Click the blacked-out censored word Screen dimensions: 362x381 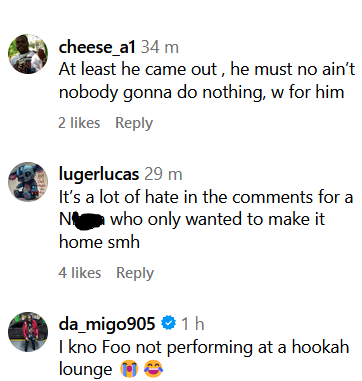87,220
